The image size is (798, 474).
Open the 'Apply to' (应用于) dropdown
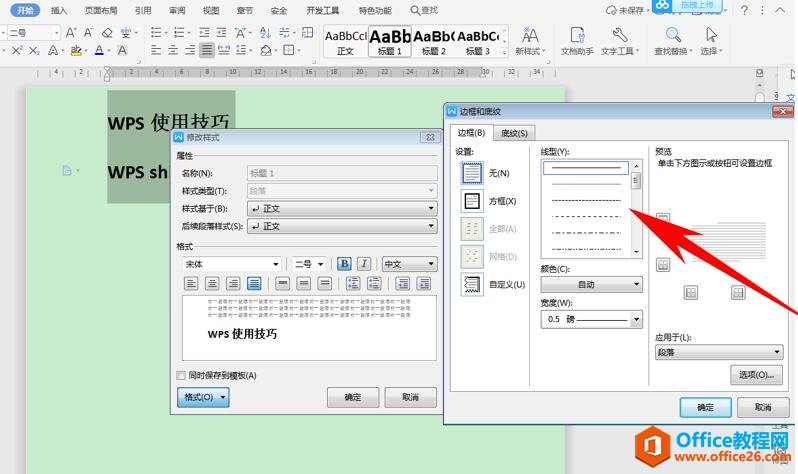pos(719,352)
